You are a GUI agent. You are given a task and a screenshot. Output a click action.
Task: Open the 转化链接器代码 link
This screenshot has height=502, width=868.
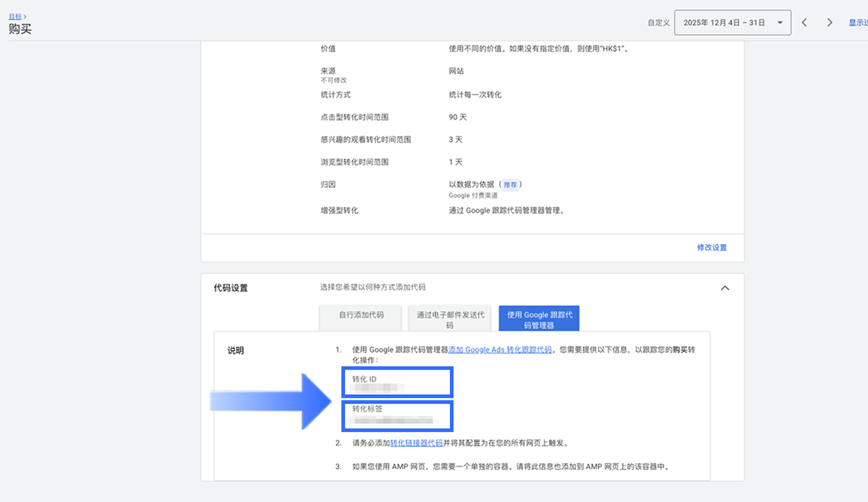point(416,443)
